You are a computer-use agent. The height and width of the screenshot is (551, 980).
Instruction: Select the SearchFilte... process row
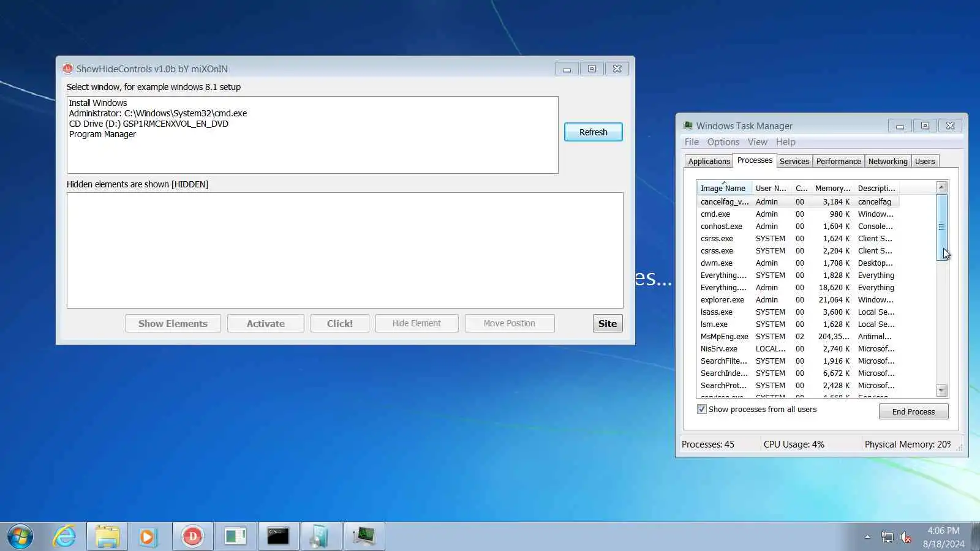click(x=797, y=361)
